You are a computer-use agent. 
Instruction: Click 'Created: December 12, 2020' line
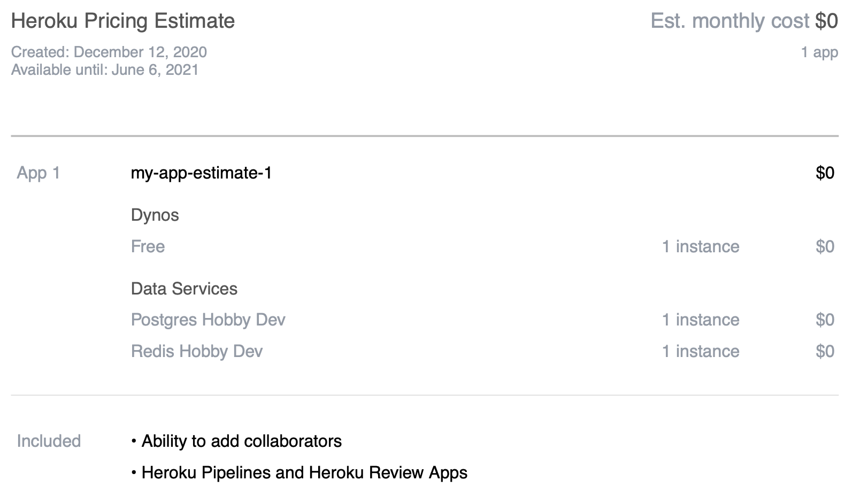coord(109,52)
